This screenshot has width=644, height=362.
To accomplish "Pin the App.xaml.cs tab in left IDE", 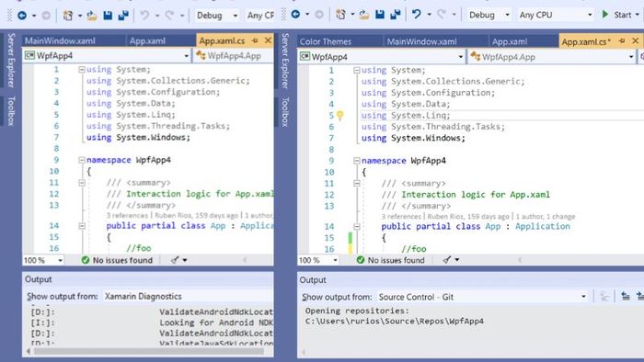I will pos(255,40).
